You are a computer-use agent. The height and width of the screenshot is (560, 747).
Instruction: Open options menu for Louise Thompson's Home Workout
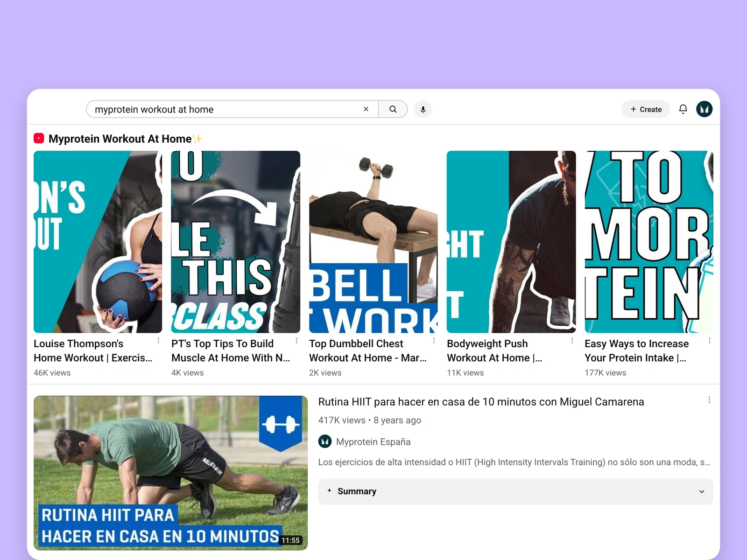point(159,341)
